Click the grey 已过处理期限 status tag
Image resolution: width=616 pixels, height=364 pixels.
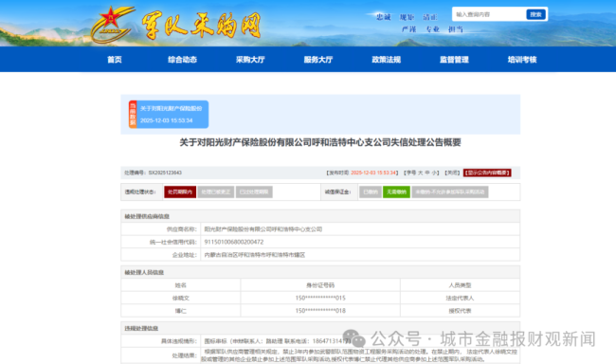coord(254,191)
